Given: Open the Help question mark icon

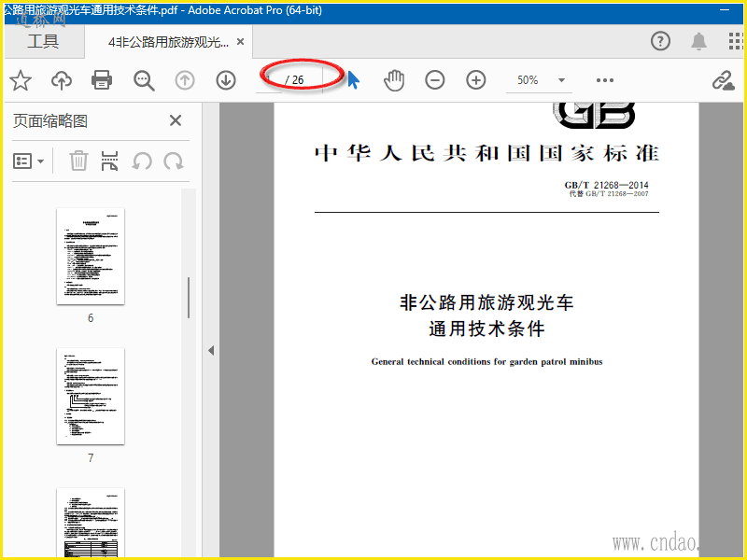Looking at the screenshot, I should click(x=660, y=41).
